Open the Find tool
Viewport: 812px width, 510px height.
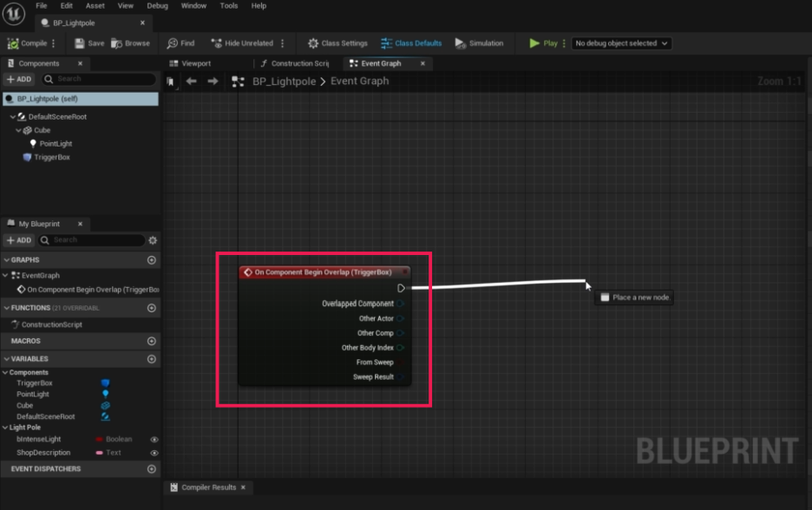click(x=180, y=43)
